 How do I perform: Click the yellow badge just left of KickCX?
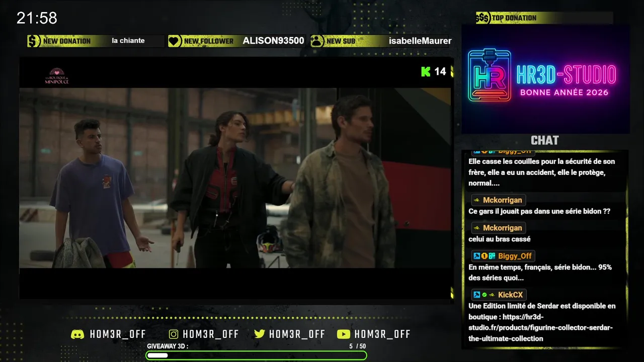492,295
